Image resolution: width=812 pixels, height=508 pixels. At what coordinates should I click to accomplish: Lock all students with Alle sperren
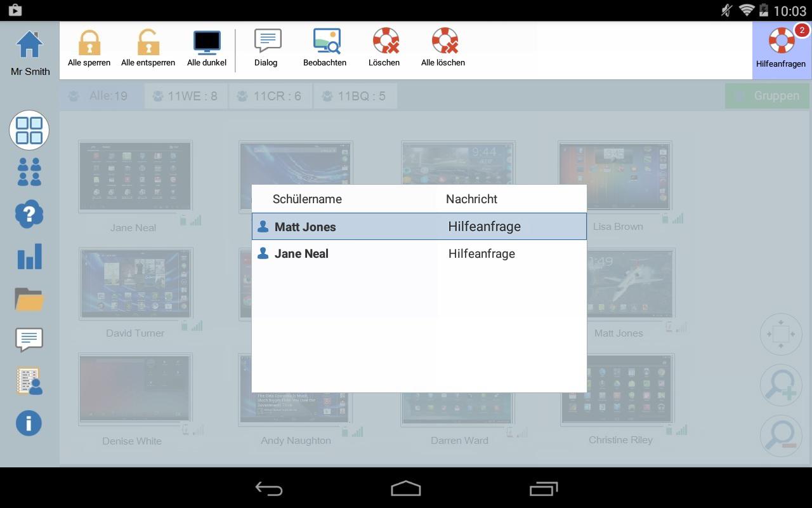(89, 46)
